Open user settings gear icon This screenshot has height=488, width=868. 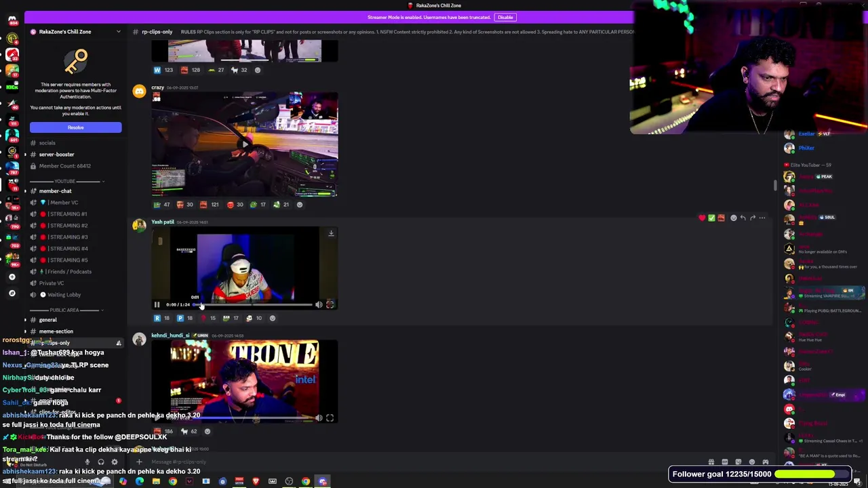[114, 462]
